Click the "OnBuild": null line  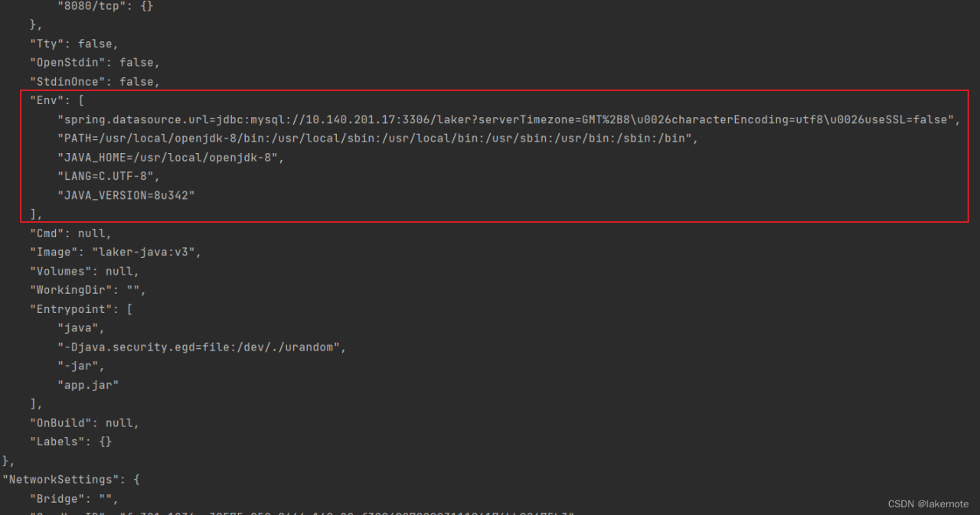point(84,422)
